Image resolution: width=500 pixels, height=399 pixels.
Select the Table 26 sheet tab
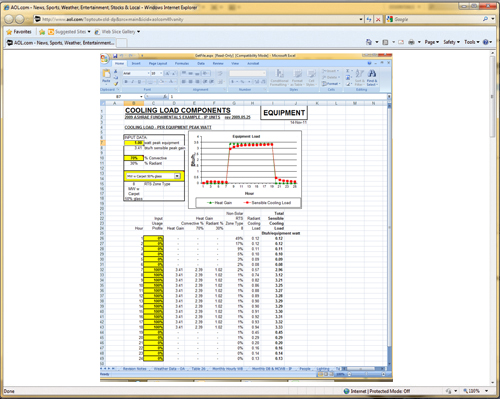(198, 369)
